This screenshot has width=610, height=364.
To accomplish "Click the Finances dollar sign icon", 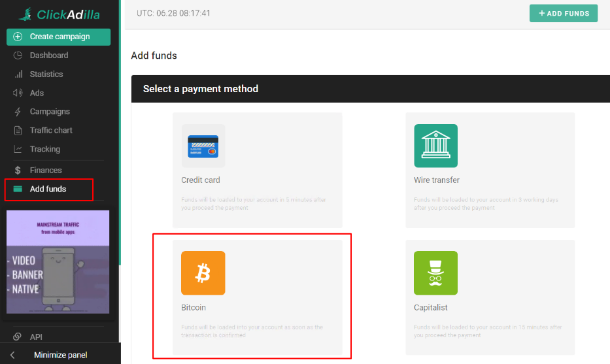I will pos(18,171).
